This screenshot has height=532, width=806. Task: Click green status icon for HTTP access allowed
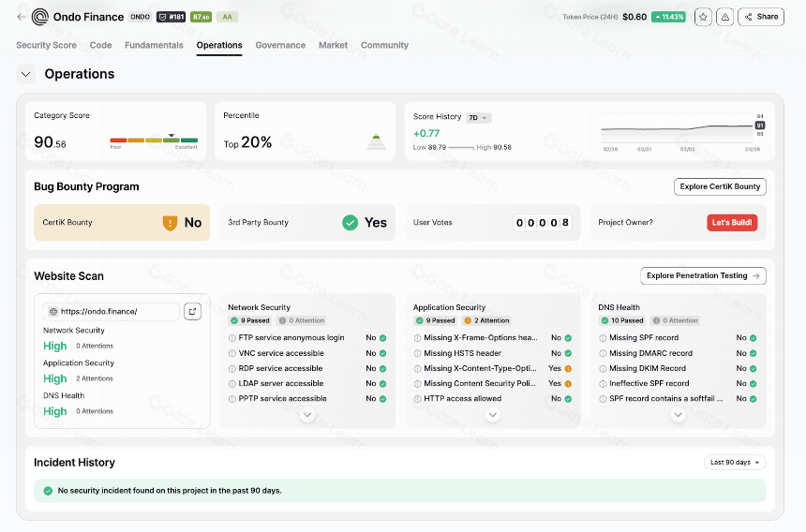(x=568, y=398)
